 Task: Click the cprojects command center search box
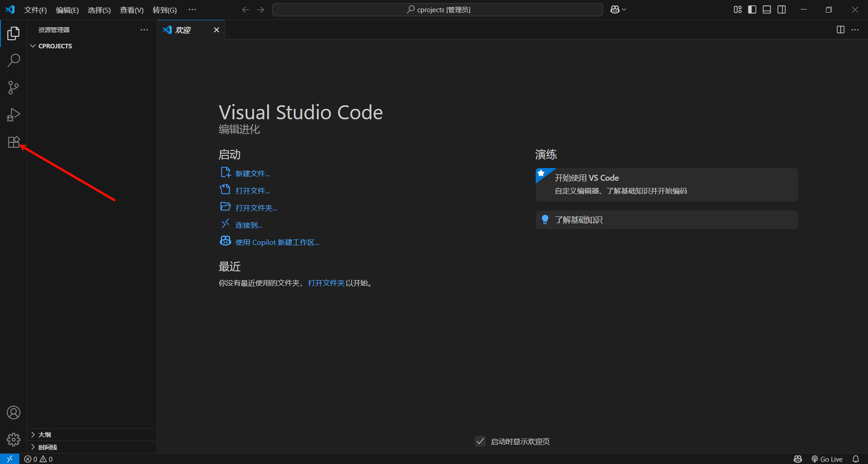click(x=437, y=9)
